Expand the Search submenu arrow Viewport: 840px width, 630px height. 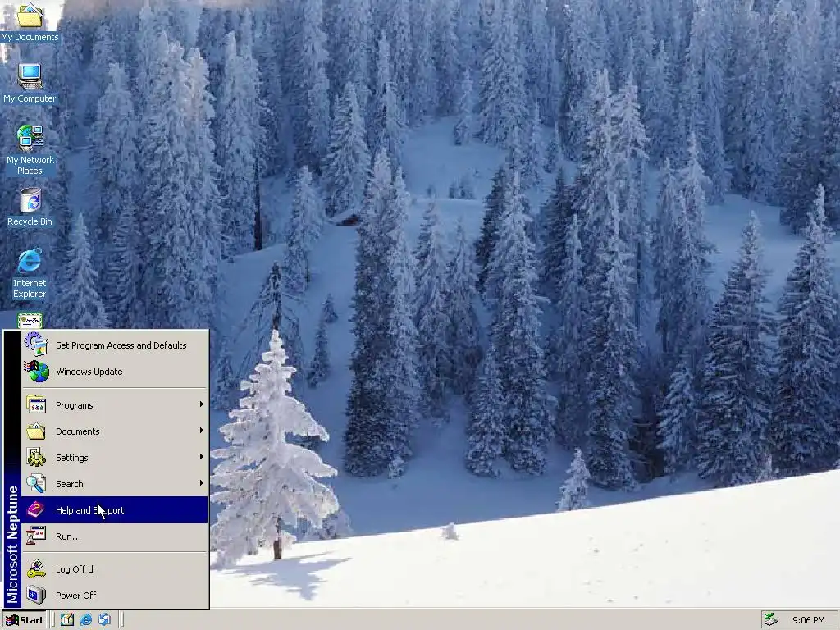tap(202, 482)
